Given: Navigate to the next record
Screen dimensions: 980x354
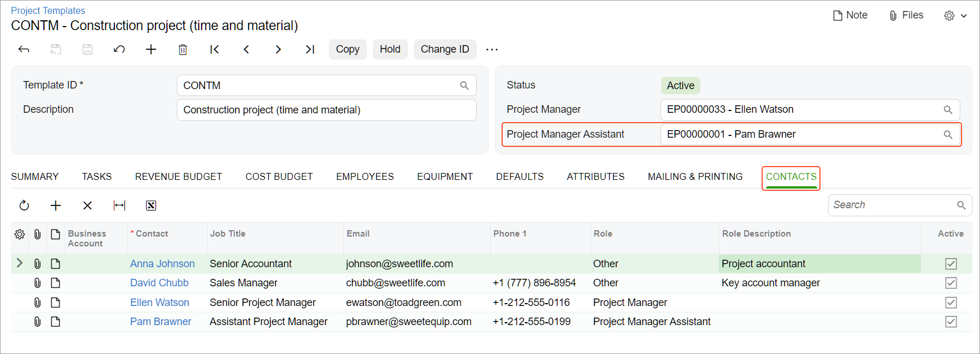Looking at the screenshot, I should tap(278, 50).
